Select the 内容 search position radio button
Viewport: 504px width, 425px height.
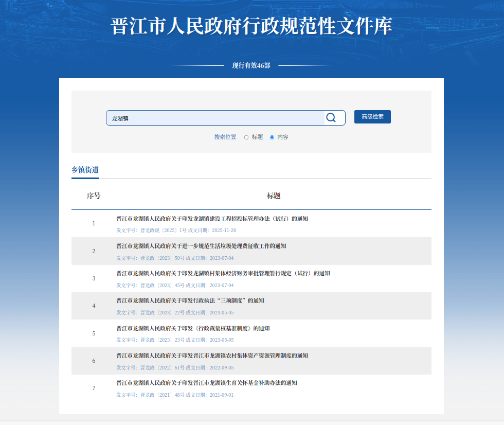click(272, 137)
